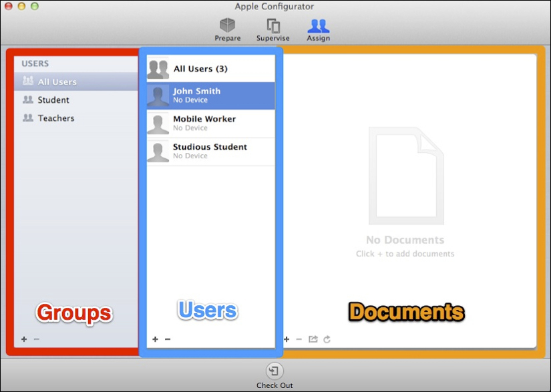Click Studious Student's avatar thumbnail
This screenshot has height=392, width=551.
coord(158,152)
